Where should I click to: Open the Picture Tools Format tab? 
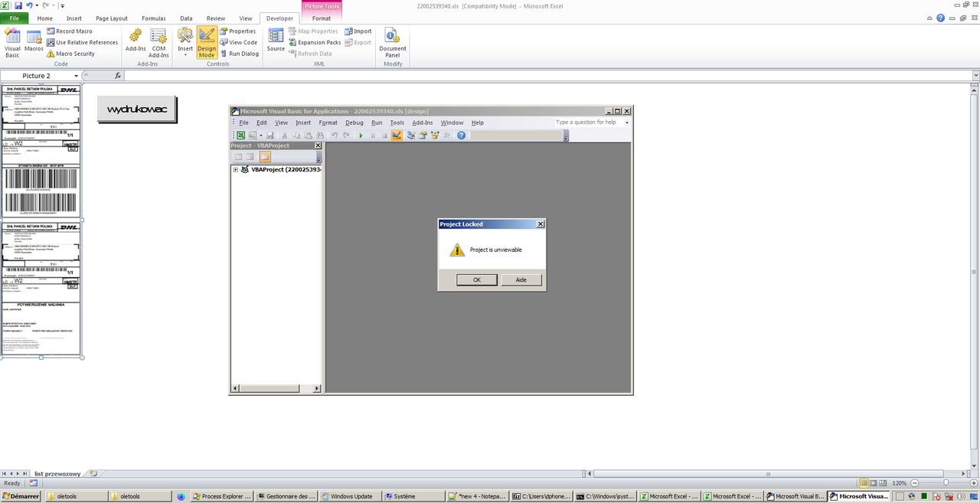[322, 18]
